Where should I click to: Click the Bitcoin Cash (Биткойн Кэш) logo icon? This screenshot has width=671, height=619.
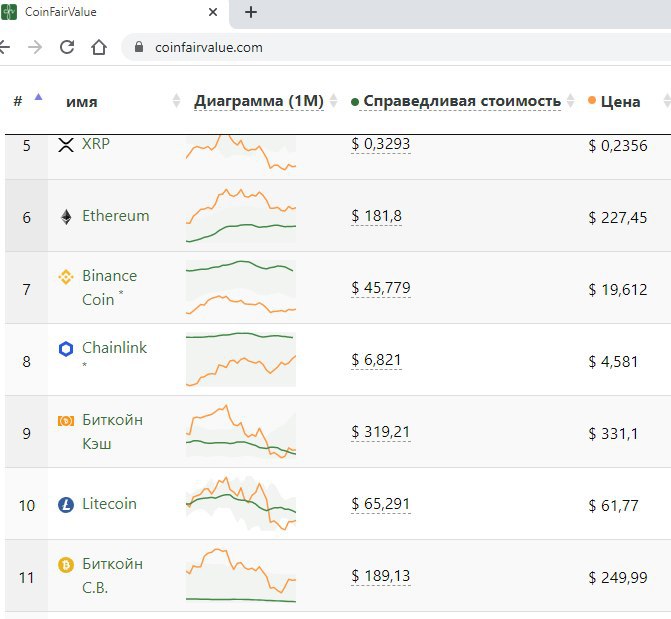tap(66, 421)
